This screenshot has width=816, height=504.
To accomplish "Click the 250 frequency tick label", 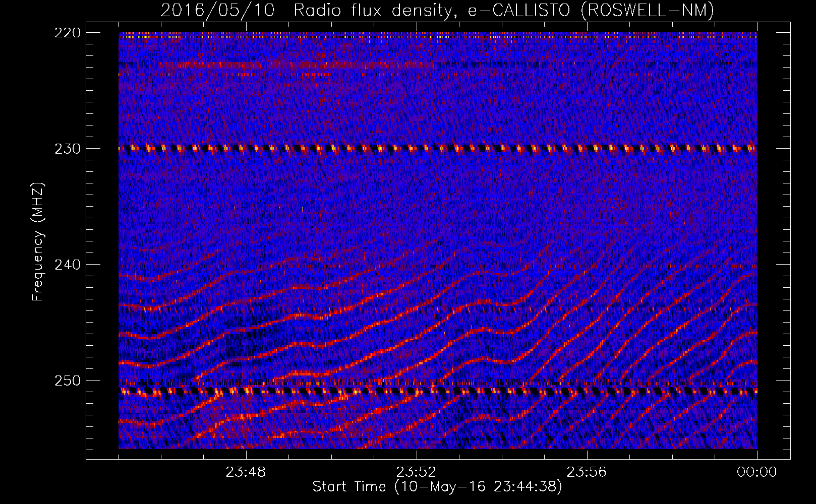I will click(x=68, y=381).
